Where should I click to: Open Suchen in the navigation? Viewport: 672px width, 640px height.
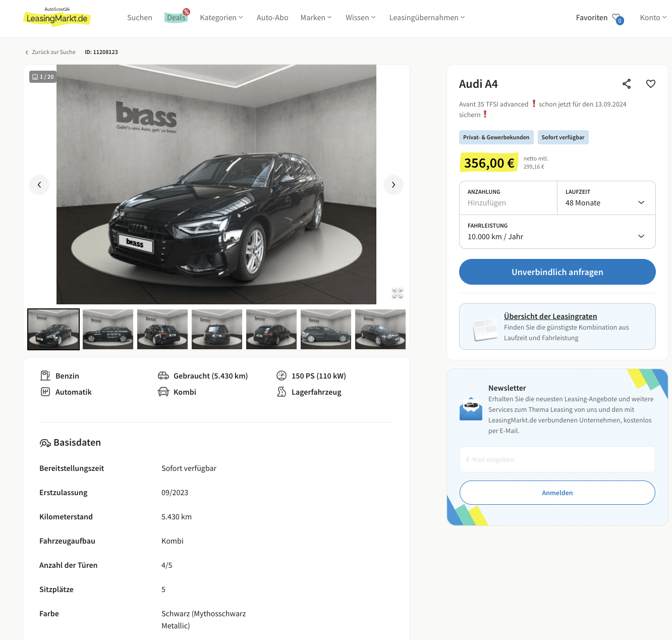coord(140,18)
